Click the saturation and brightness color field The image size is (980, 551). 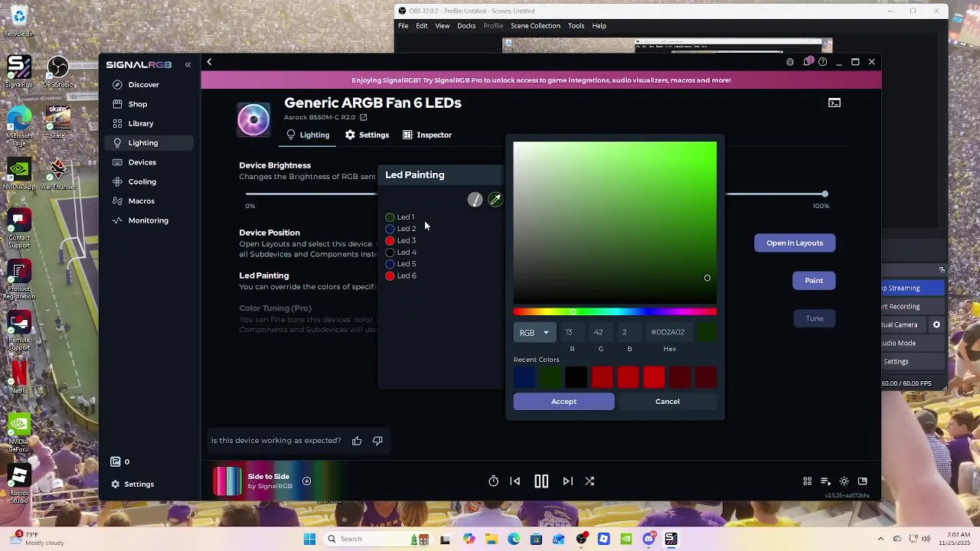[615, 223]
